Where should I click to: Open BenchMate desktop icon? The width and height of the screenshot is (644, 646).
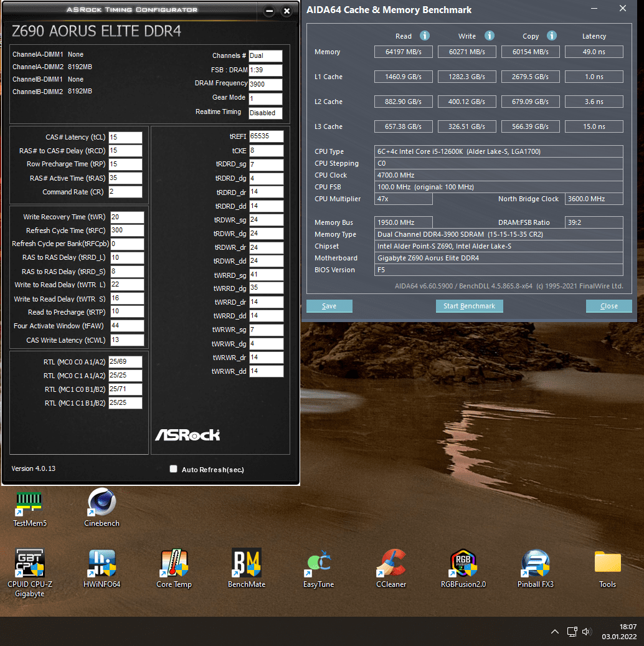point(247,569)
